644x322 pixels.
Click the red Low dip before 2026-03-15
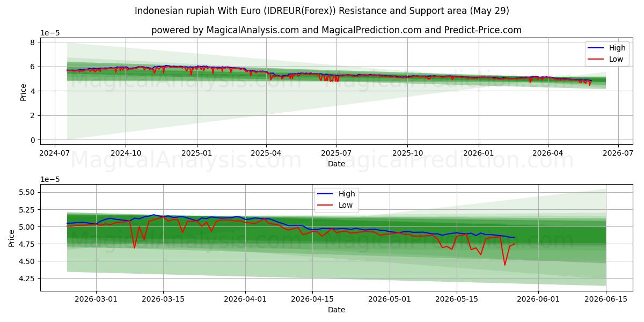[x=134, y=247]
